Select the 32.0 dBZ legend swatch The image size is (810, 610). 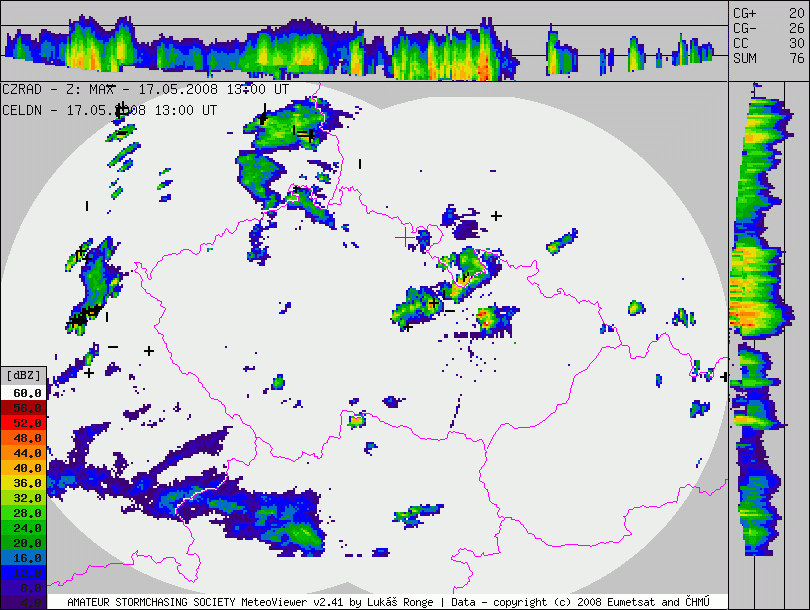point(24,498)
